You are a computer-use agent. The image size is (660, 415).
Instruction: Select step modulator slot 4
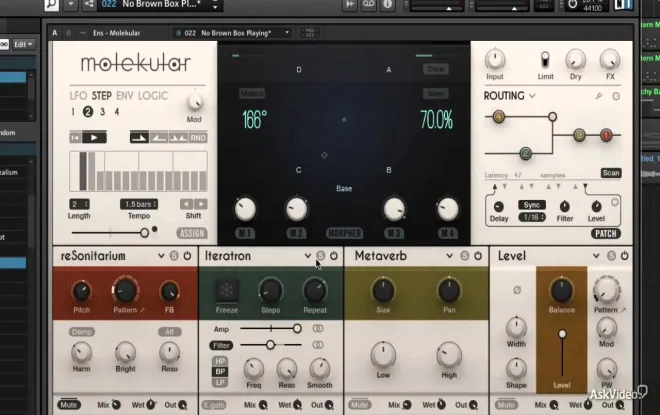click(x=117, y=112)
